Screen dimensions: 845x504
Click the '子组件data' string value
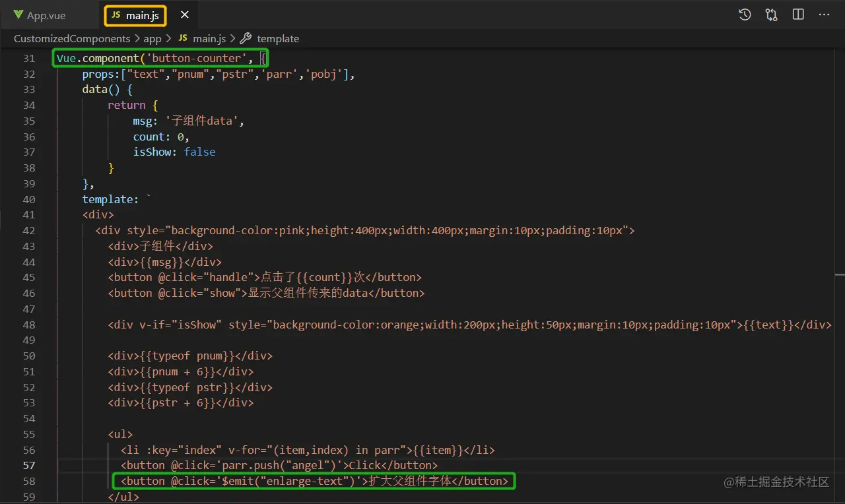pyautogui.click(x=203, y=121)
